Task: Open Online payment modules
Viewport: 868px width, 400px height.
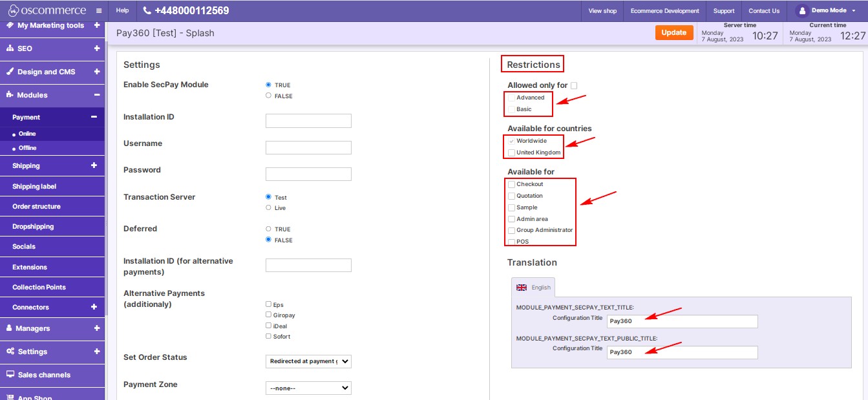Action: click(x=27, y=134)
